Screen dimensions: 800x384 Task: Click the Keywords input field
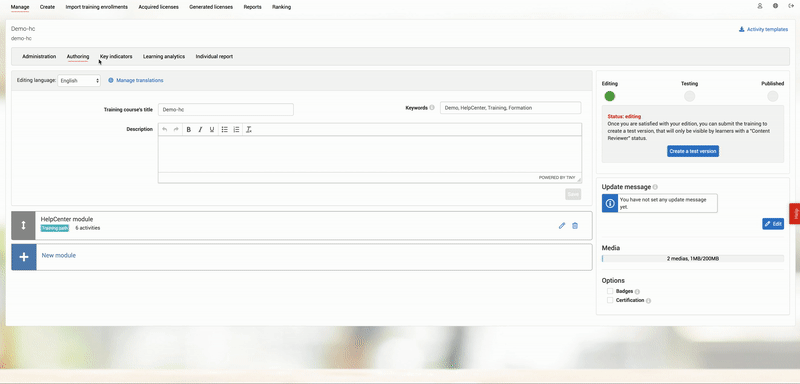point(510,108)
